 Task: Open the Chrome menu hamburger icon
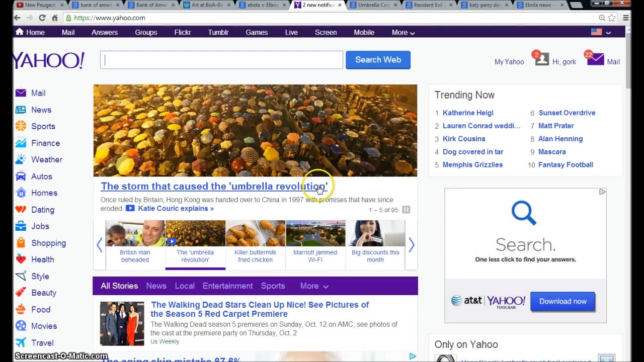(x=626, y=18)
